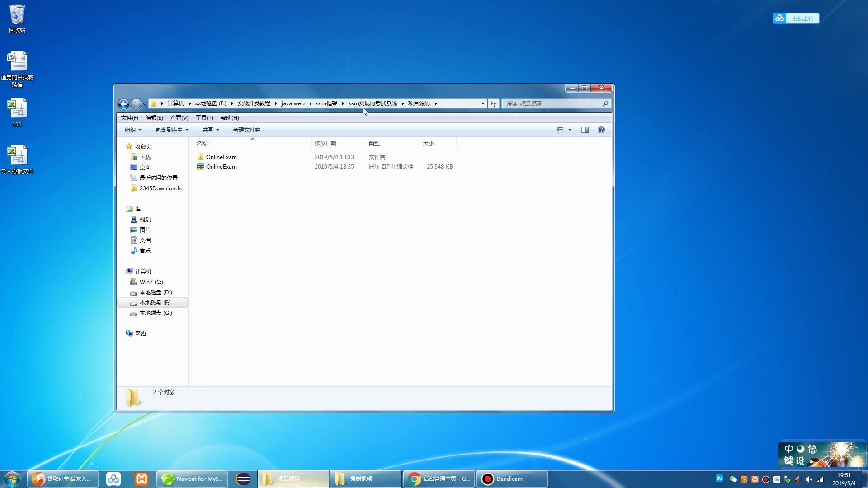Image resolution: width=868 pixels, height=488 pixels.
Task: Open the 查看(V) menu
Action: 179,118
